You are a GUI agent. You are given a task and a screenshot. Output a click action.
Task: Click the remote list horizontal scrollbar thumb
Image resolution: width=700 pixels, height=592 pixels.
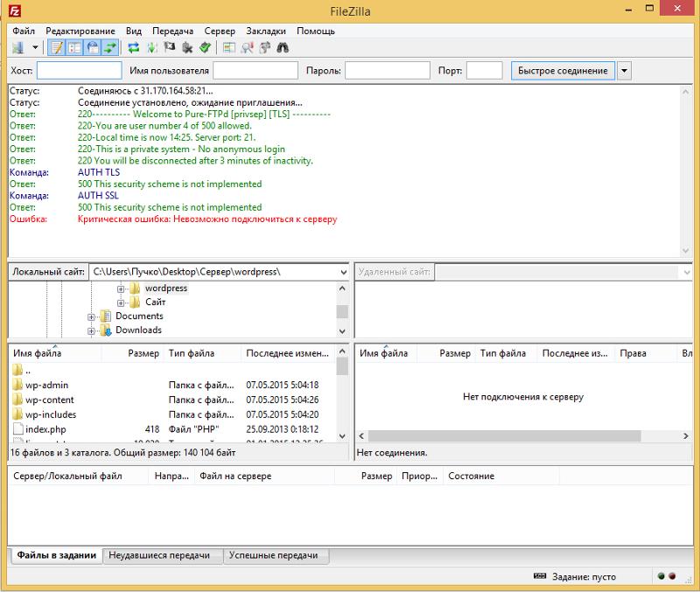point(505,435)
